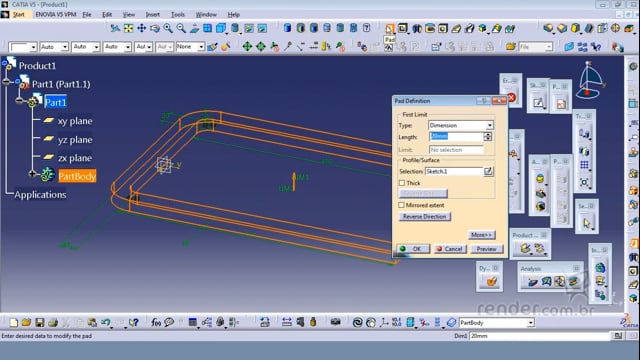Click the Painter brush icon

tap(212, 47)
